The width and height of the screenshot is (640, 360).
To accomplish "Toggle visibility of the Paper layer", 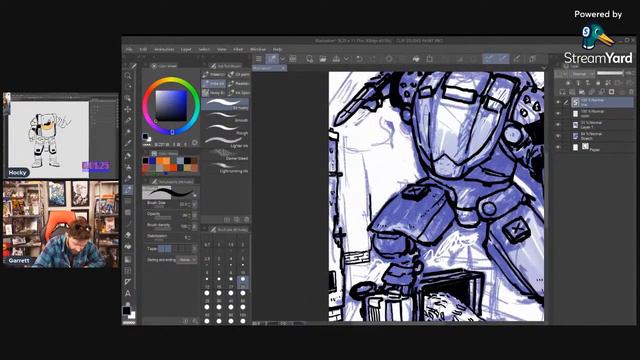I will pos(558,147).
